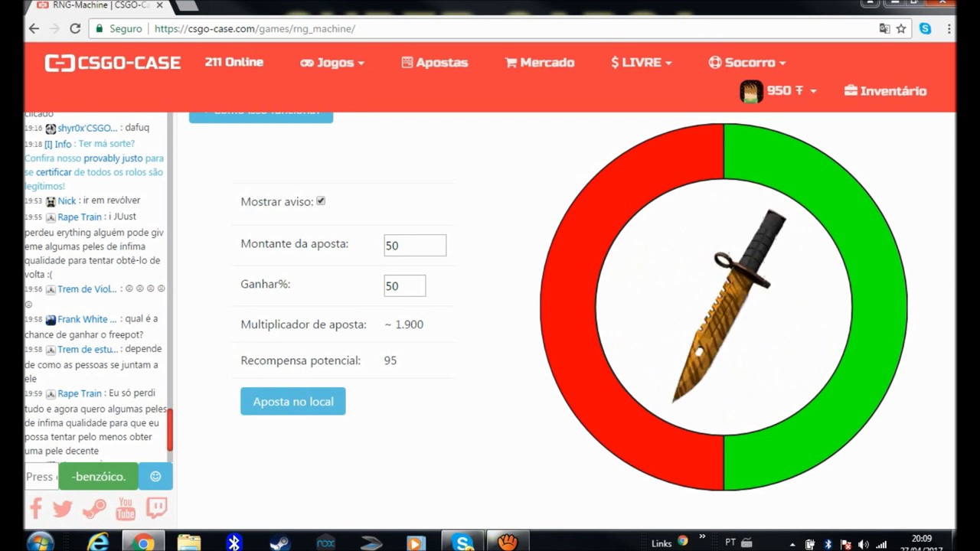Open Steam from the taskbar
The width and height of the screenshot is (980, 551).
(x=279, y=542)
